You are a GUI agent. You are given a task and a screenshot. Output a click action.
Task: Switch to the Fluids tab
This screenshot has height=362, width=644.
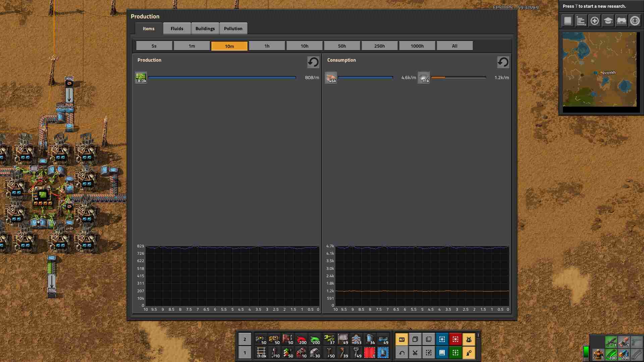pyautogui.click(x=177, y=28)
